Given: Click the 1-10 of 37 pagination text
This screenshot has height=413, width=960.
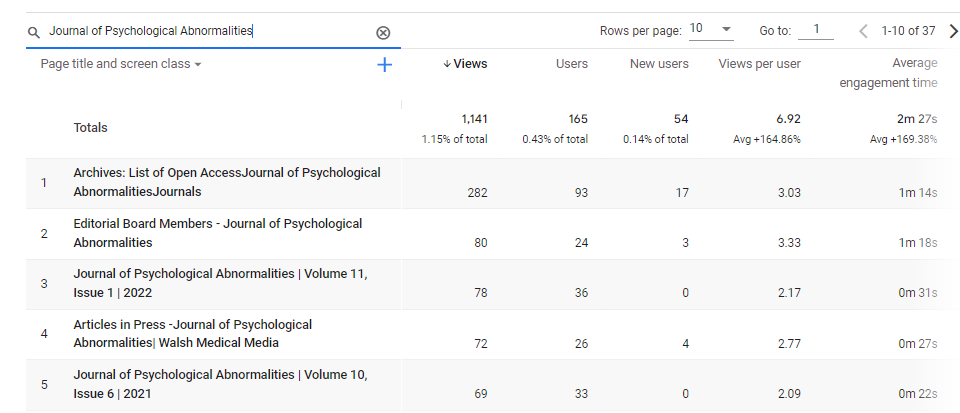Looking at the screenshot, I should point(909,31).
